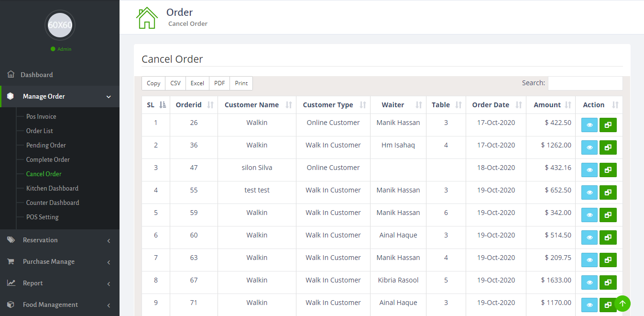Click the green home icon in header
Screen dimensions: 644x316
(x=147, y=18)
